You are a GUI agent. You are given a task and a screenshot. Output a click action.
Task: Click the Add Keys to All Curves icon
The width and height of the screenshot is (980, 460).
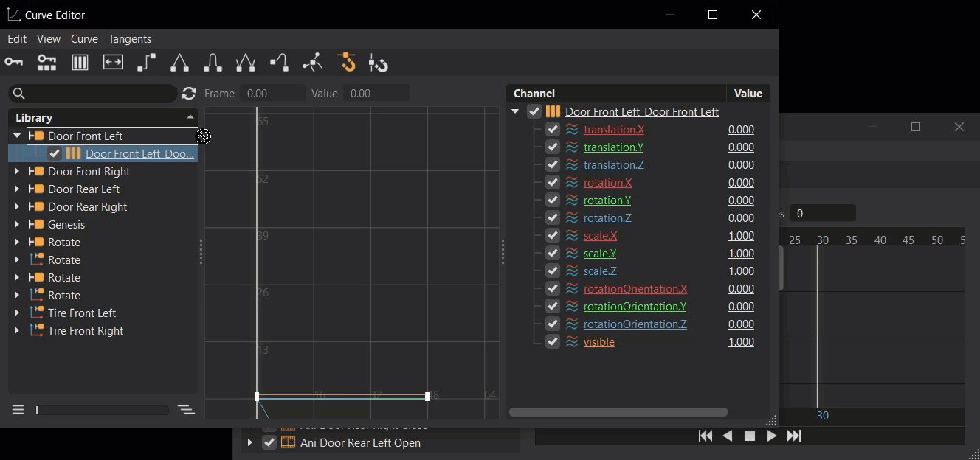[46, 63]
